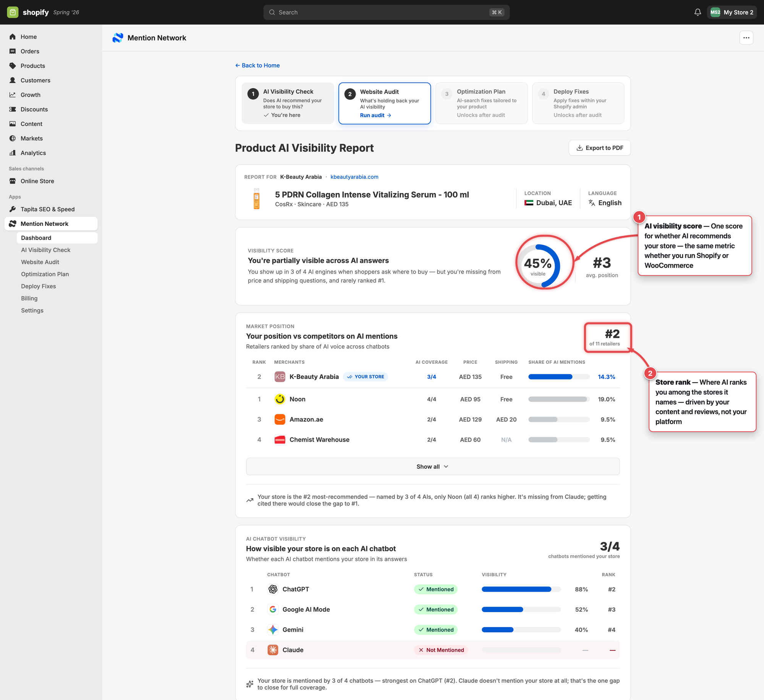Click ChatGPT's 88% visibility bar

pos(521,589)
